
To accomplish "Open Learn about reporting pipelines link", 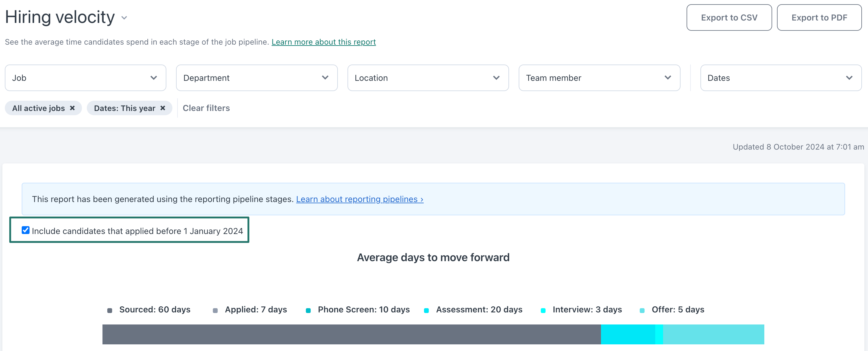I will click(360, 199).
